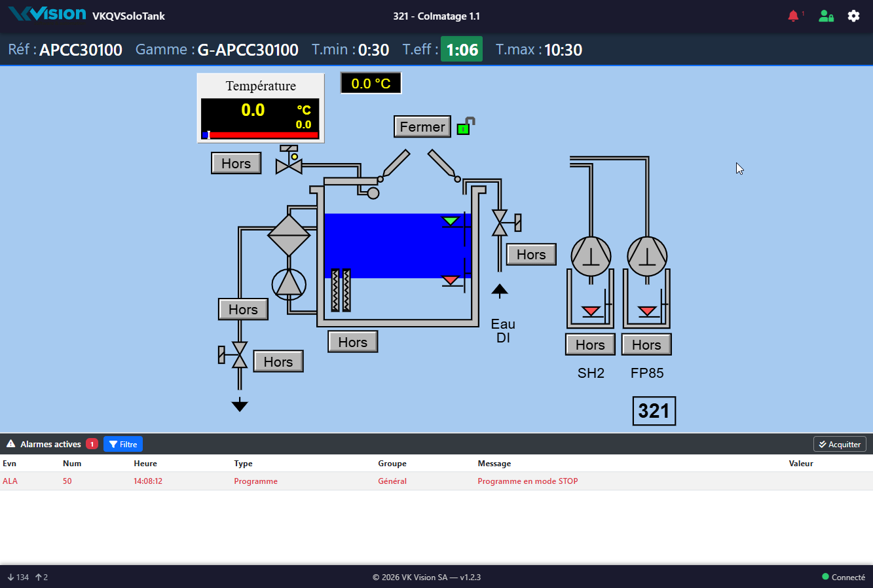Click the warning triangle beside Alarmes actives
The width and height of the screenshot is (873, 588).
pos(11,444)
